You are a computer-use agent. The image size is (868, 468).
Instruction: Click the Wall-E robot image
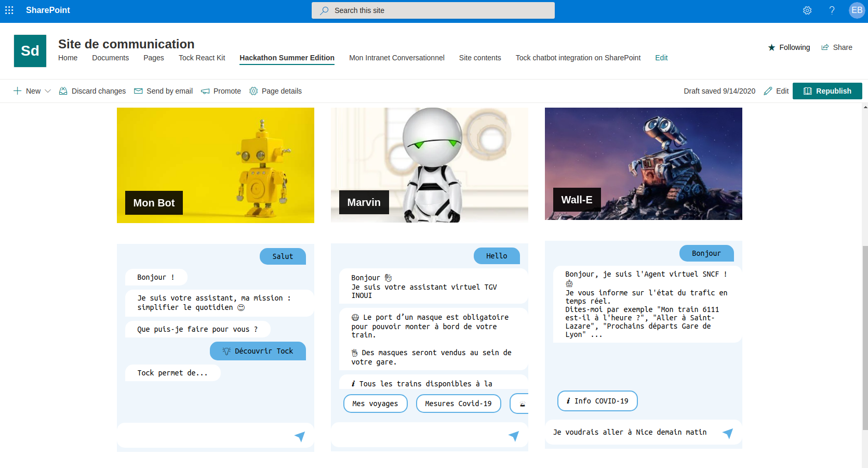pos(644,164)
